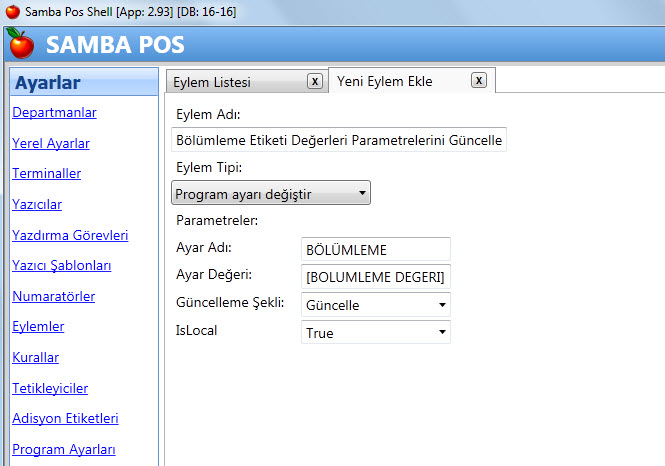Click the Eylem Adı text field

[x=339, y=139]
